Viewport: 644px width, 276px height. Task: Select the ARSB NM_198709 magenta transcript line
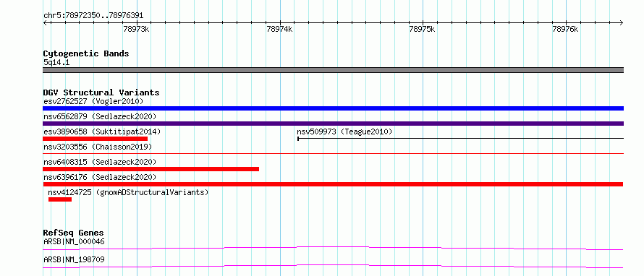tap(333, 266)
